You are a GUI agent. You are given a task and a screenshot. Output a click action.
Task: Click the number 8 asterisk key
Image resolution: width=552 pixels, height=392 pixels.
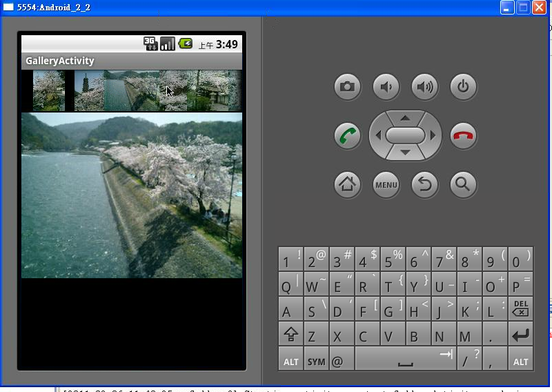pyautogui.click(x=470, y=259)
